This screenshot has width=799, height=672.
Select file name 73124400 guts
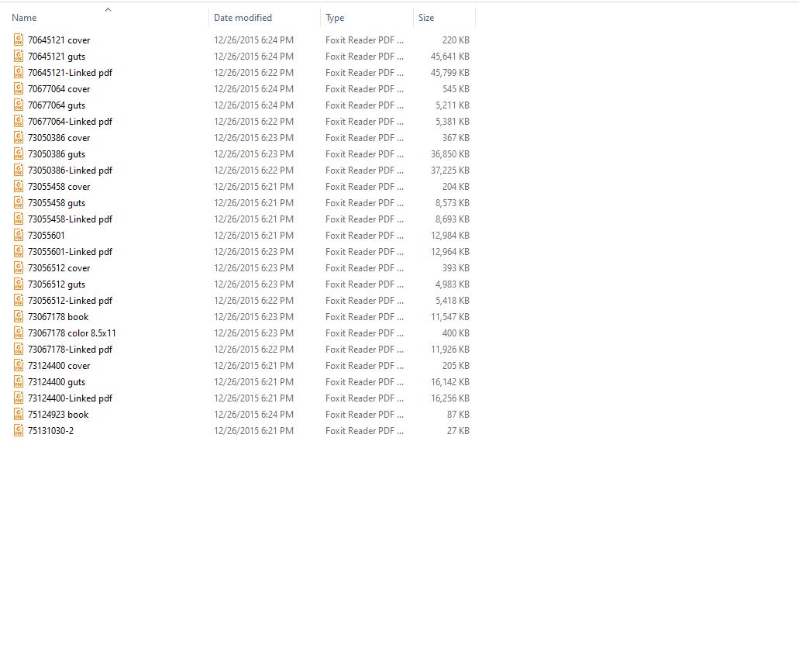click(57, 383)
